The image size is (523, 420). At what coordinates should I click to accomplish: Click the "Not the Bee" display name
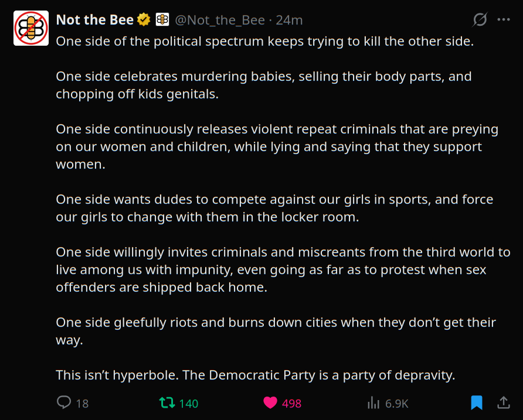click(x=94, y=20)
